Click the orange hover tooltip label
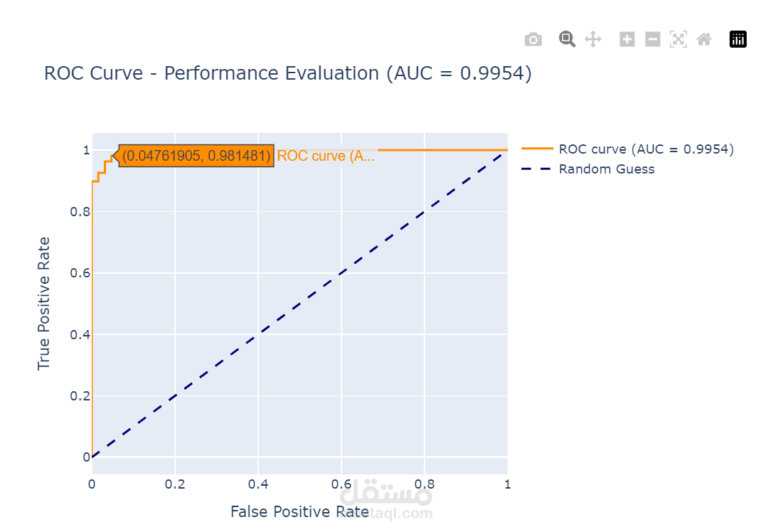 [x=196, y=156]
